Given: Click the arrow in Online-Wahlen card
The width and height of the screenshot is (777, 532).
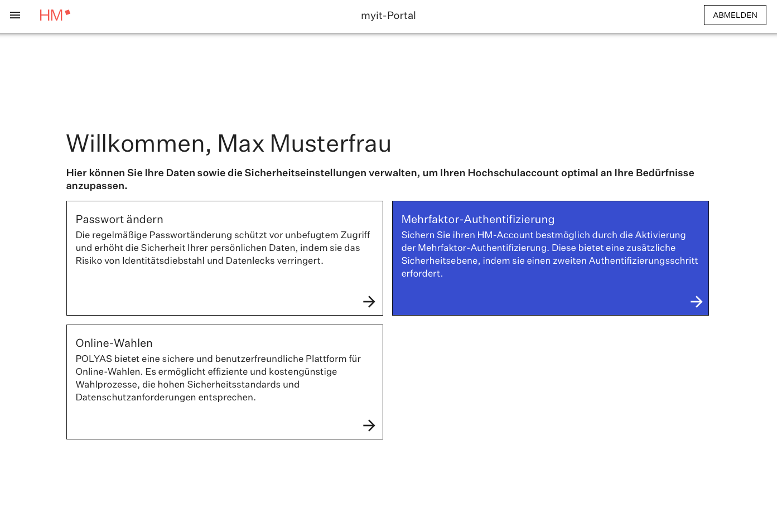Looking at the screenshot, I should tap(369, 425).
